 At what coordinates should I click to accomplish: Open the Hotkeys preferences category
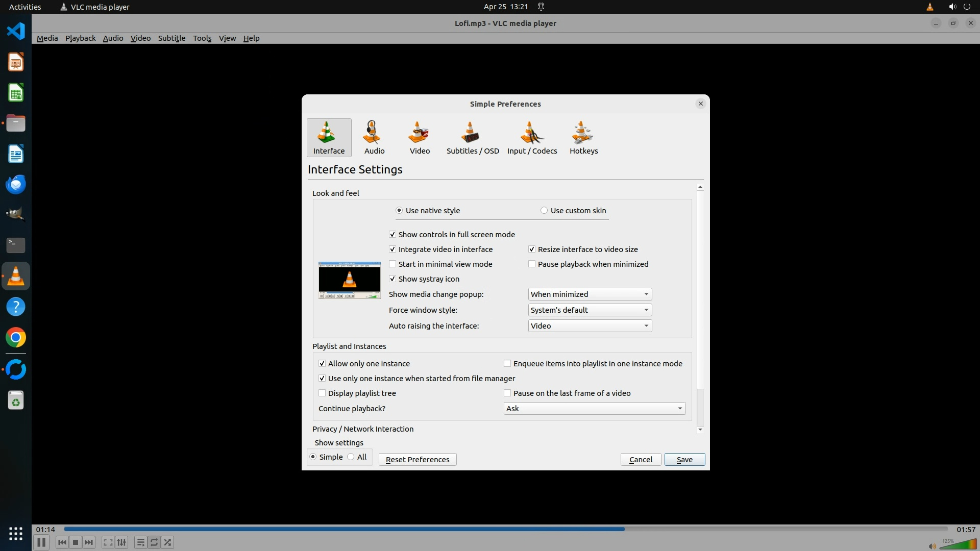tap(583, 137)
